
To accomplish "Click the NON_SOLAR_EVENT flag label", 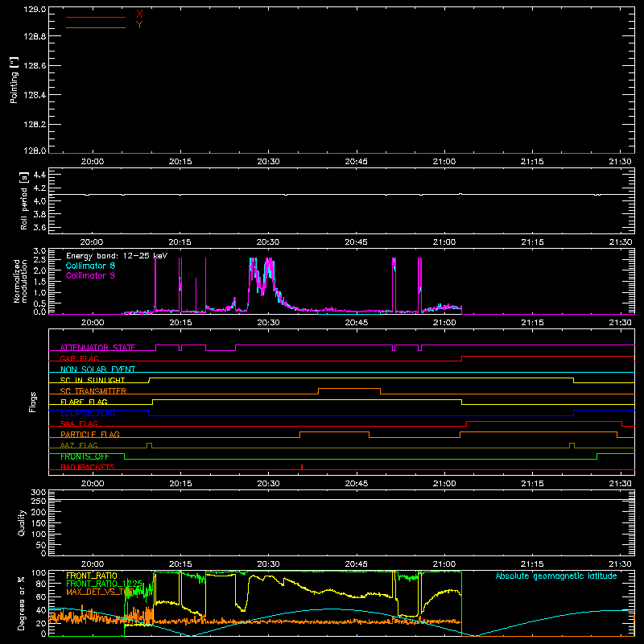I will [x=97, y=369].
